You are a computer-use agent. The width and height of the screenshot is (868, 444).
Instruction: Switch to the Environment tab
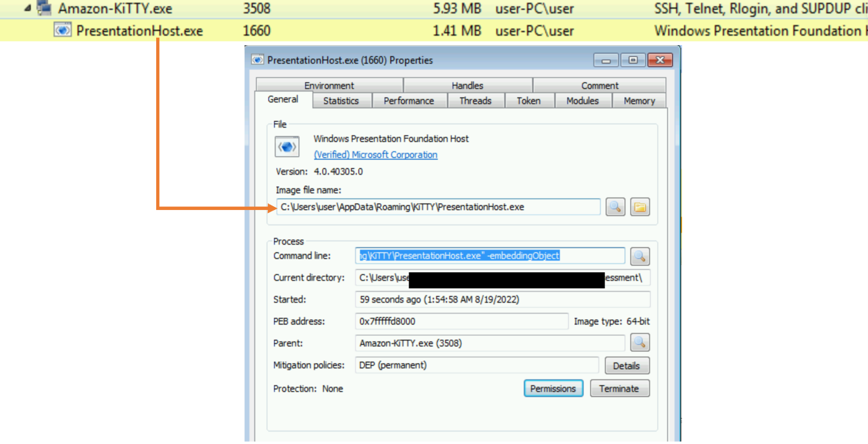coord(329,85)
